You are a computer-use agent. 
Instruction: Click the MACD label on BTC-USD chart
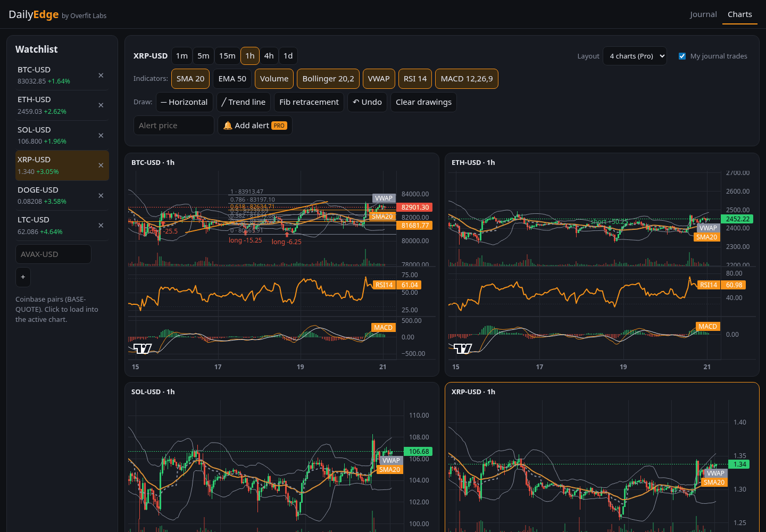383,328
